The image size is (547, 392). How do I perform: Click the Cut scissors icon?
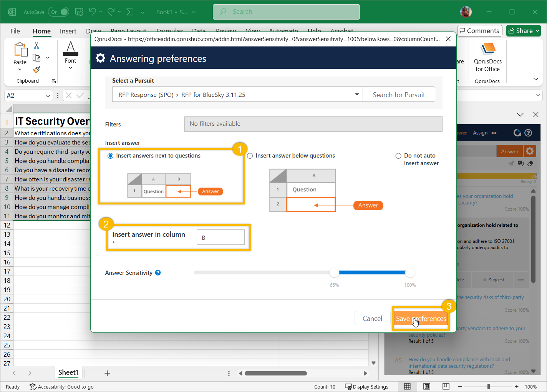36,46
